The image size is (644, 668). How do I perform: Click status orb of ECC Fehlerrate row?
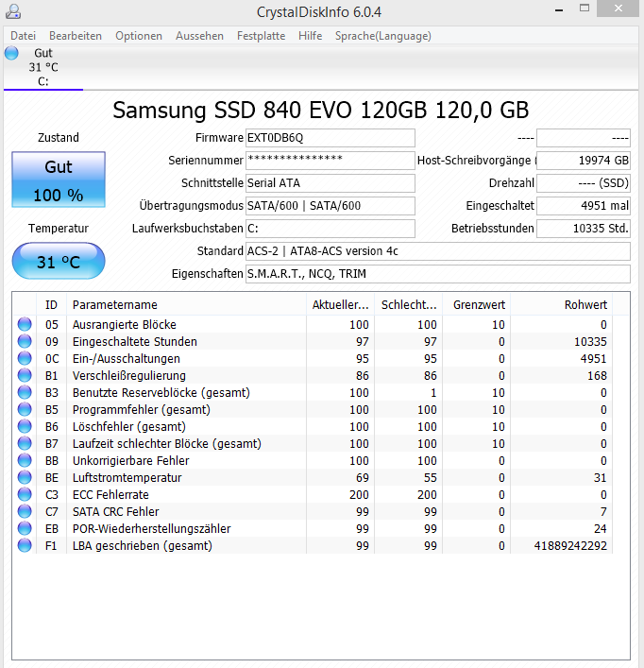coord(25,494)
